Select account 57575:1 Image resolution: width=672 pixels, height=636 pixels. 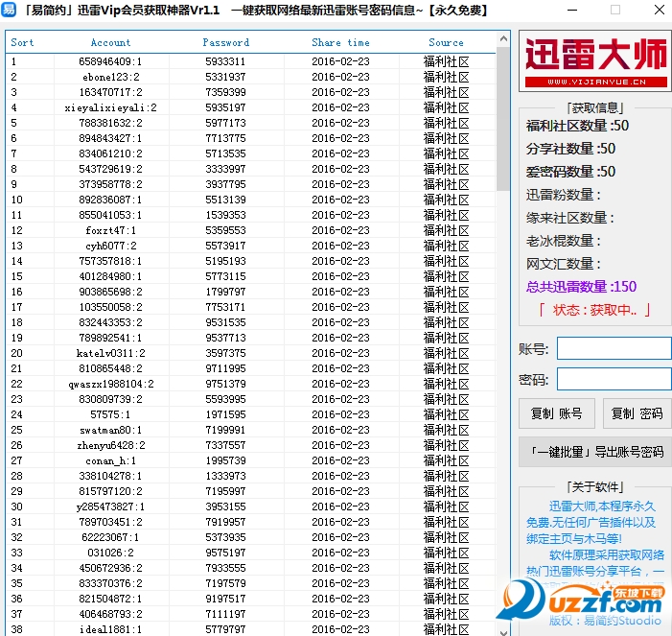[110, 414]
